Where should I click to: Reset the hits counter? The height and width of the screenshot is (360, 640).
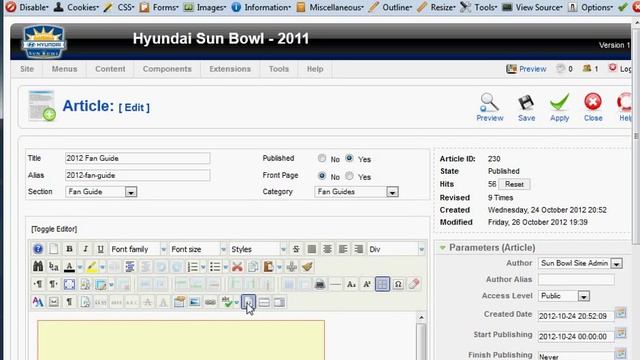point(514,184)
